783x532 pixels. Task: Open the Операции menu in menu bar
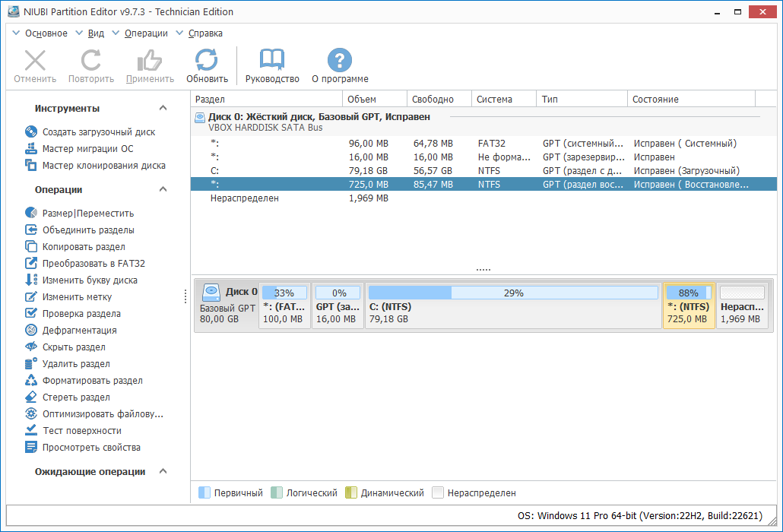146,33
